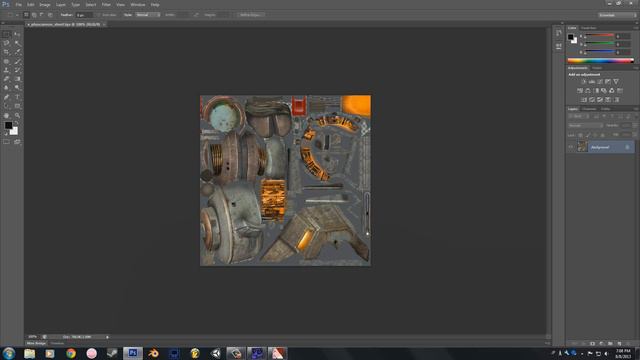Open the Filter menu
Image resolution: width=640 pixels, height=360 pixels.
coord(106,4)
